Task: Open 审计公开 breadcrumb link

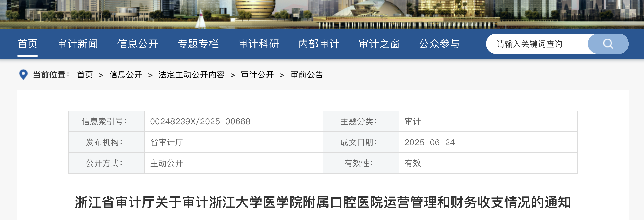Action: tap(258, 75)
